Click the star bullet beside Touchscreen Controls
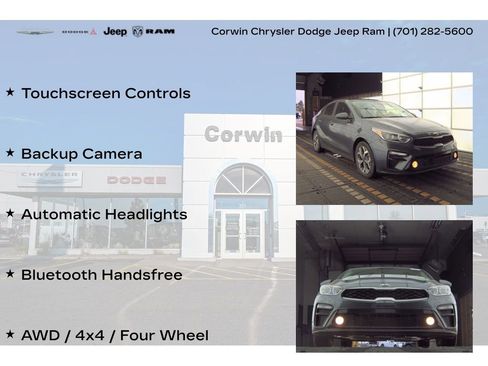Screen dimensions: 488x366 pos(10,92)
